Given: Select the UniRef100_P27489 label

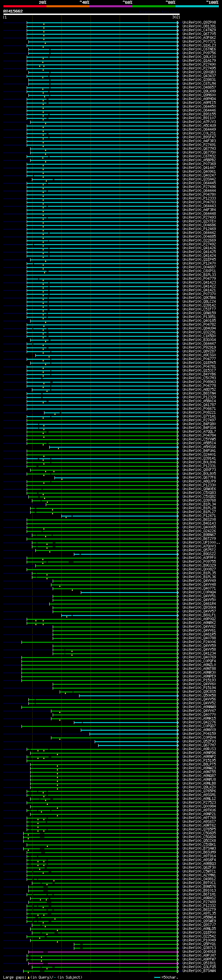Looking at the screenshot, I should point(199,902).
